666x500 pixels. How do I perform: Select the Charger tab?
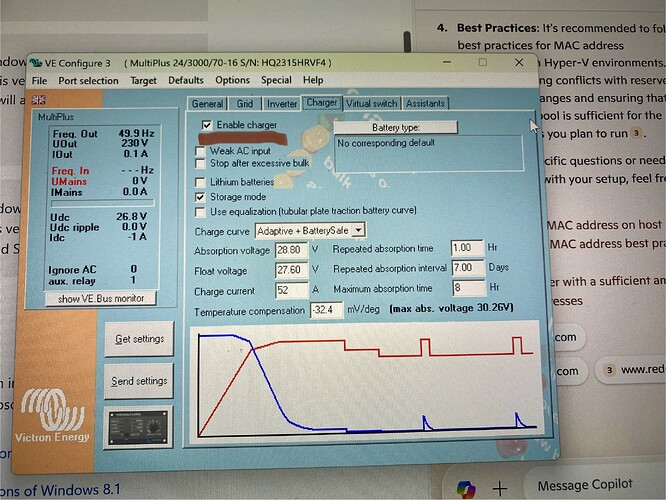pos(322,103)
